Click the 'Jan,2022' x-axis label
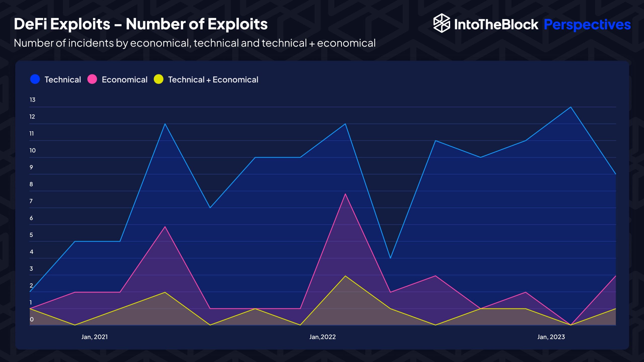 [323, 337]
